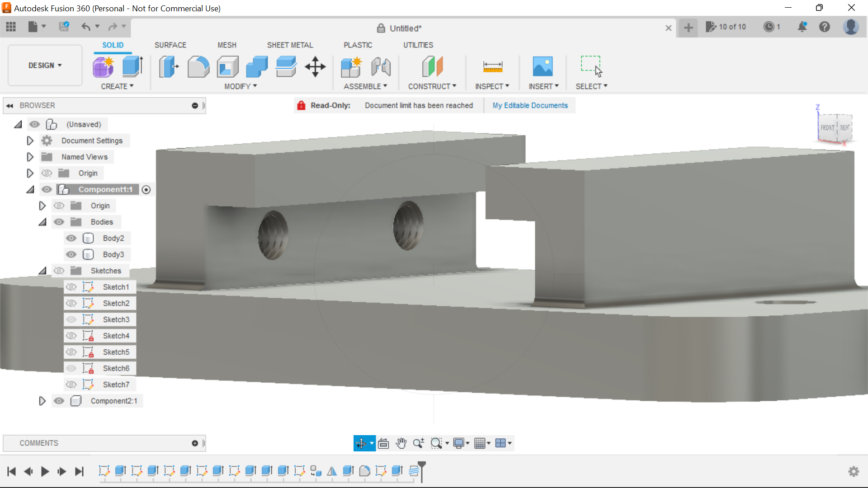Activate the Move/Copy arrows tool

click(x=315, y=67)
